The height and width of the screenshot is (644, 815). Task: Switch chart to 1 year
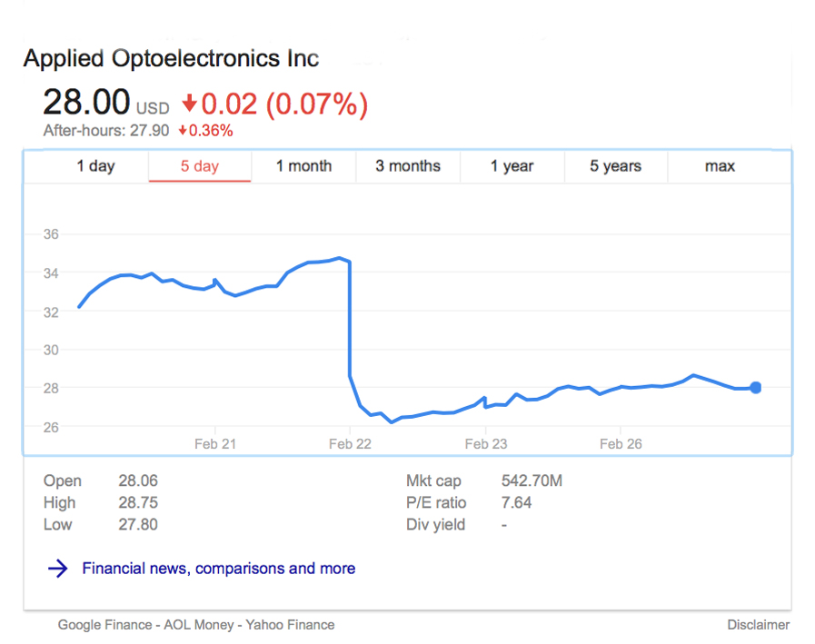click(x=512, y=166)
